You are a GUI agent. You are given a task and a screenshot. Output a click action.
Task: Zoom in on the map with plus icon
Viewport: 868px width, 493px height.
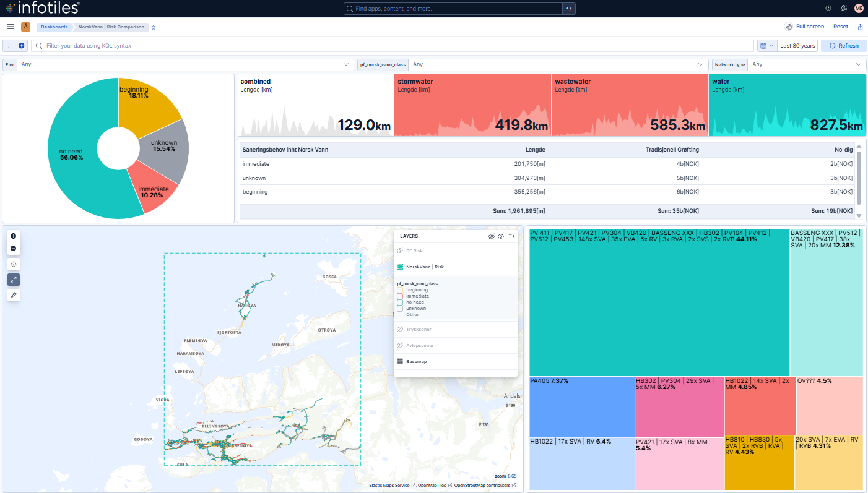pyautogui.click(x=14, y=236)
